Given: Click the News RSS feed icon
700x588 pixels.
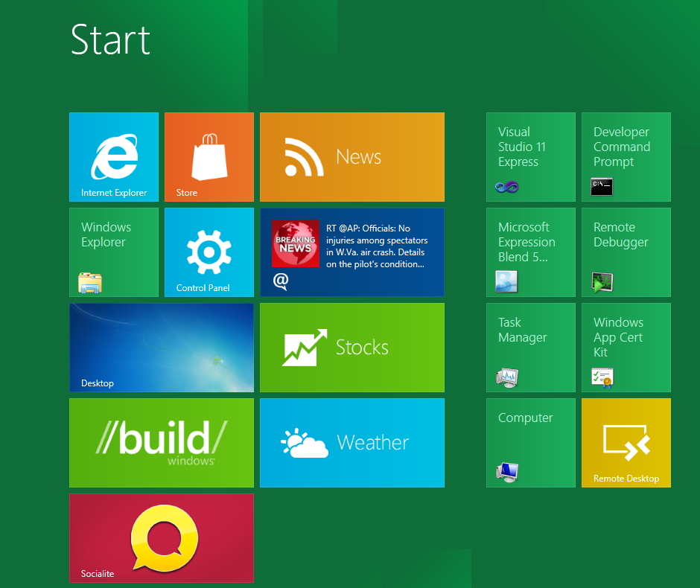Looking at the screenshot, I should (x=304, y=157).
